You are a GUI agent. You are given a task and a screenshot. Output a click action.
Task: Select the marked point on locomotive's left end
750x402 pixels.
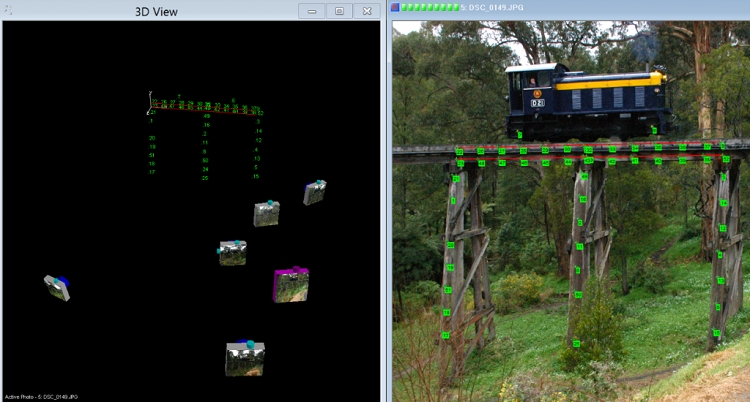[x=520, y=134]
